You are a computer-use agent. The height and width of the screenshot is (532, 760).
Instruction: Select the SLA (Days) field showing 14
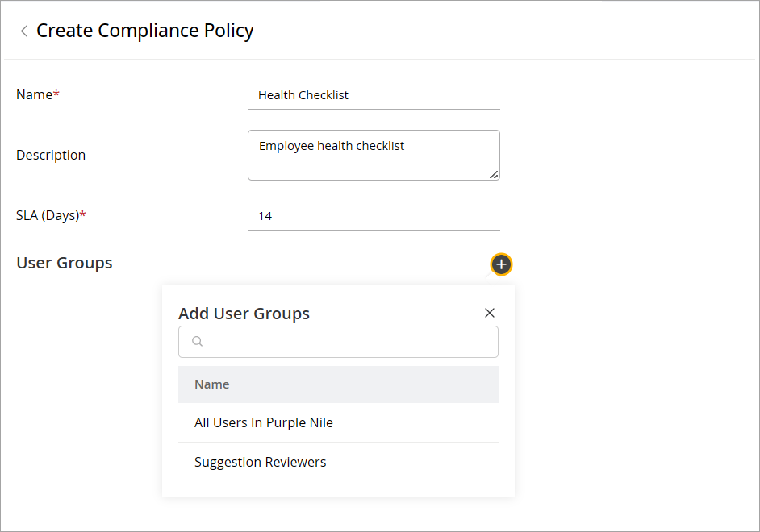373,216
